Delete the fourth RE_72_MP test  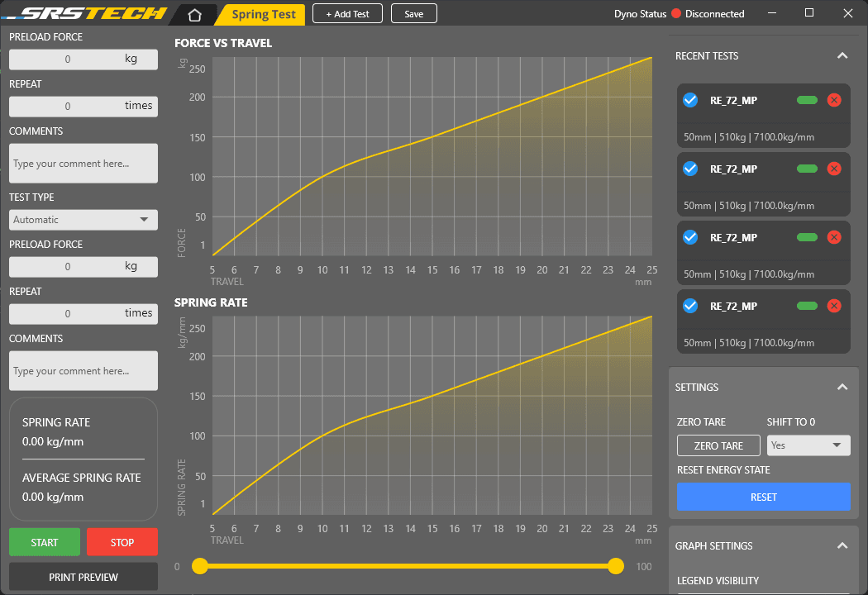[834, 306]
